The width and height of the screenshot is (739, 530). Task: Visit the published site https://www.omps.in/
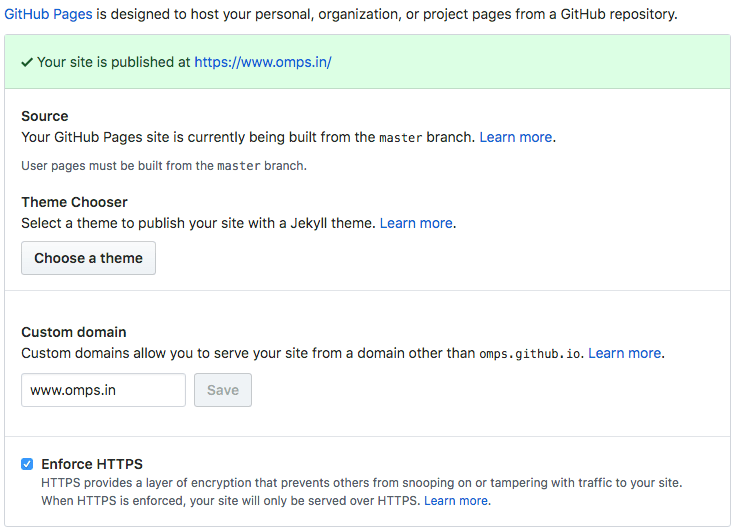(x=263, y=62)
